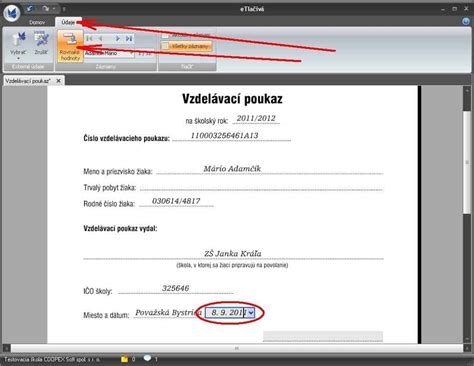This screenshot has width=474, height=366.
Task: Click the school year field 2011/2012
Action: pos(256,118)
